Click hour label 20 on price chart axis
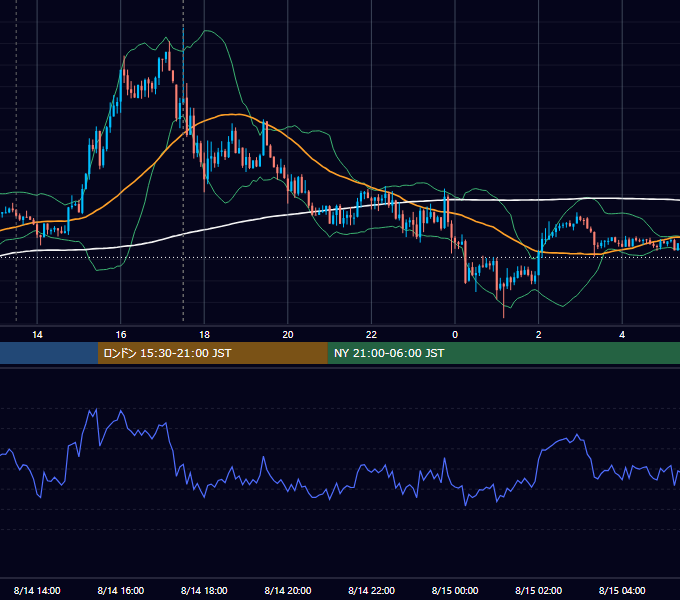This screenshot has width=680, height=600. 288,334
